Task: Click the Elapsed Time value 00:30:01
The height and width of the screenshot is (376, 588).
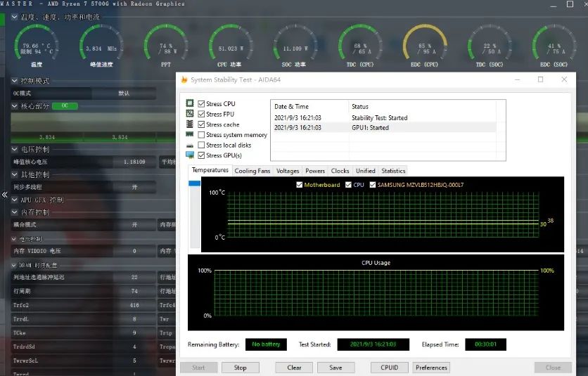Action: (x=485, y=344)
